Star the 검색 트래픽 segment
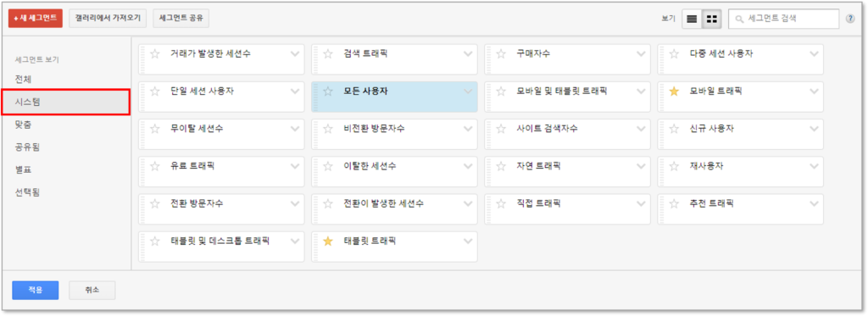Viewport: 868px width, 316px height. [x=328, y=53]
